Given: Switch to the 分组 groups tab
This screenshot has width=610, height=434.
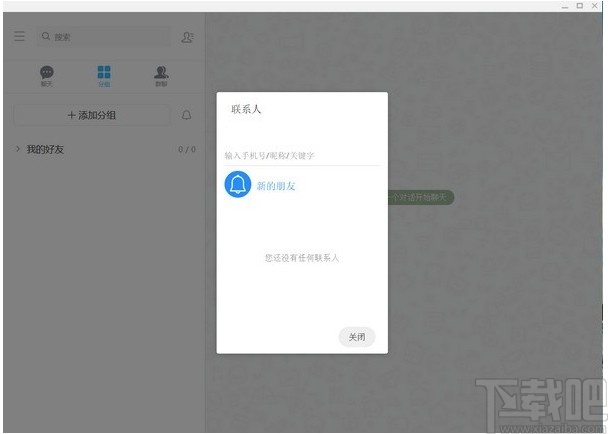Looking at the screenshot, I should pos(104,76).
